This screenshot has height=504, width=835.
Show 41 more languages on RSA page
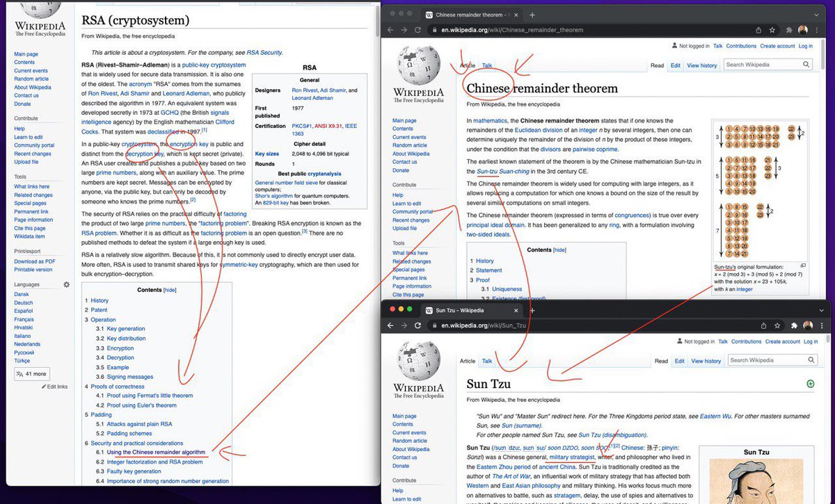coord(31,374)
